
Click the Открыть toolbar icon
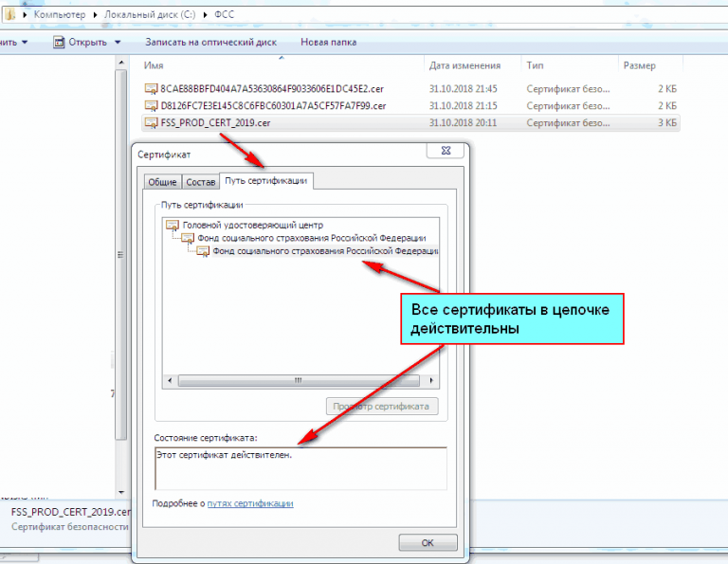point(59,42)
